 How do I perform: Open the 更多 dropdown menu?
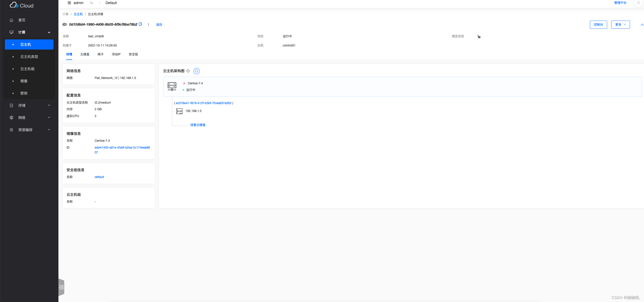[620, 25]
